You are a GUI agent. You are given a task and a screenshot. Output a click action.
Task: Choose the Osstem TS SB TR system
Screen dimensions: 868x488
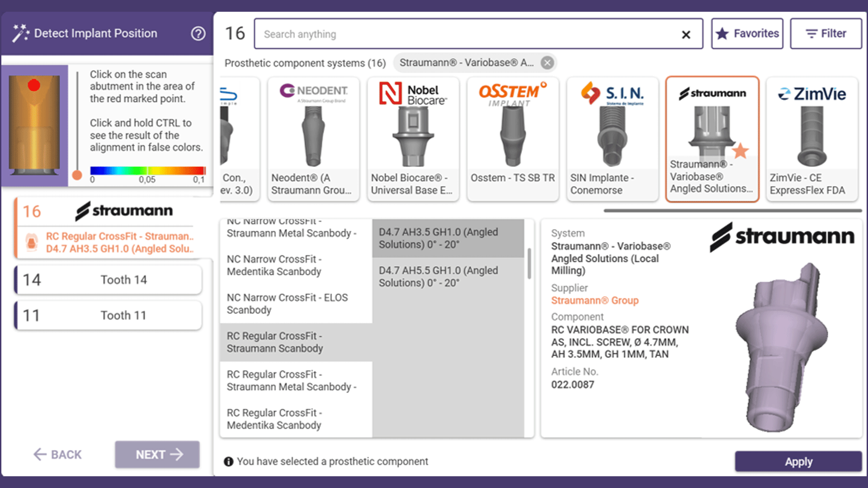(513, 139)
